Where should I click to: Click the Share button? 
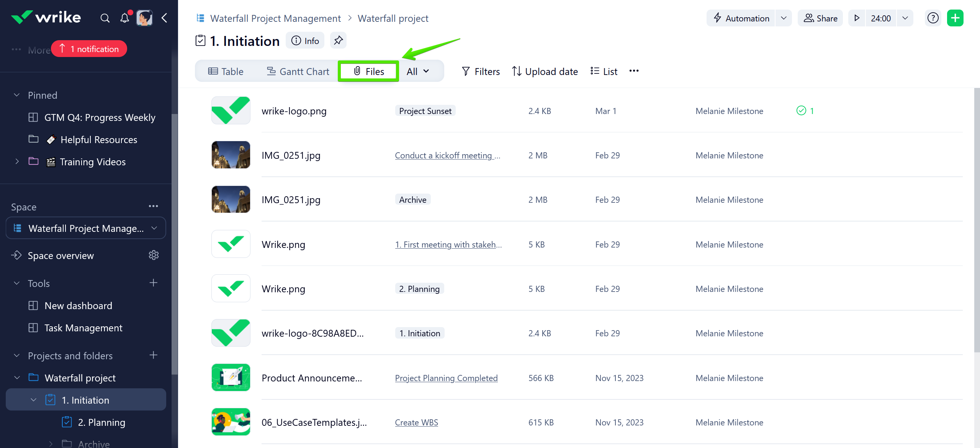click(x=820, y=18)
